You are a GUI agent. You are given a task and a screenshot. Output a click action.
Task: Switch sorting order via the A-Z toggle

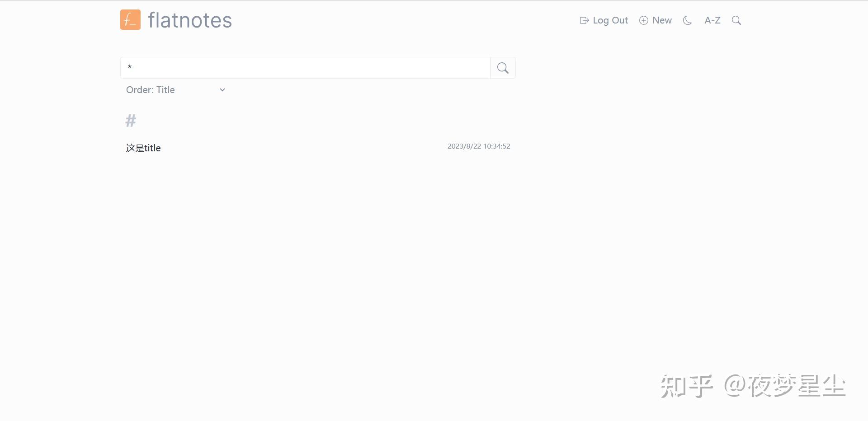tap(712, 20)
